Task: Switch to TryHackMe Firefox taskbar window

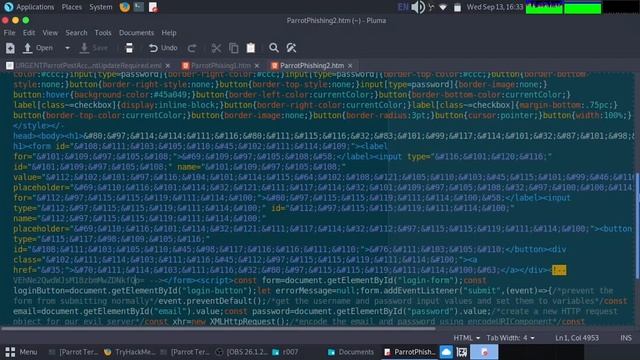Action: coord(129,352)
